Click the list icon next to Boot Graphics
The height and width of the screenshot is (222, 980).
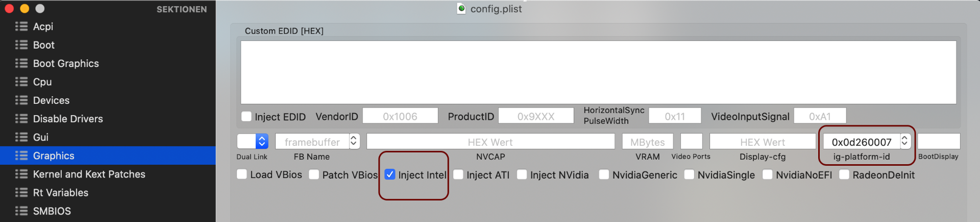pos(21,63)
